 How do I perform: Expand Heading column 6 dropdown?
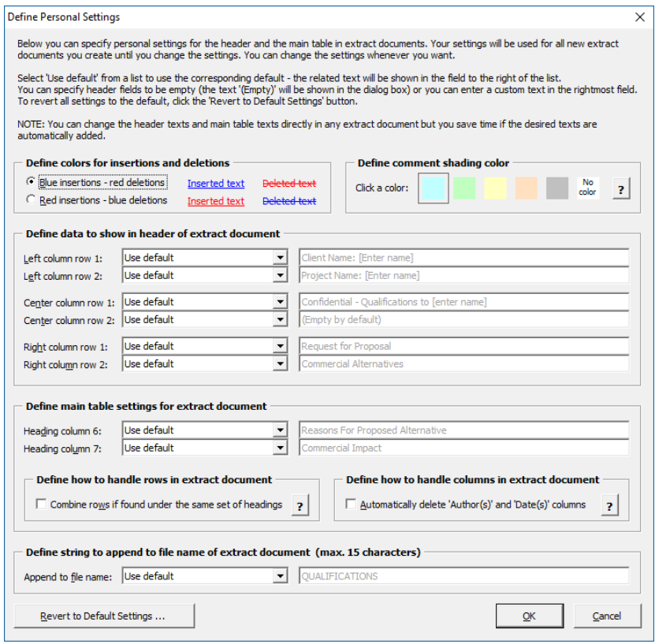tap(280, 430)
